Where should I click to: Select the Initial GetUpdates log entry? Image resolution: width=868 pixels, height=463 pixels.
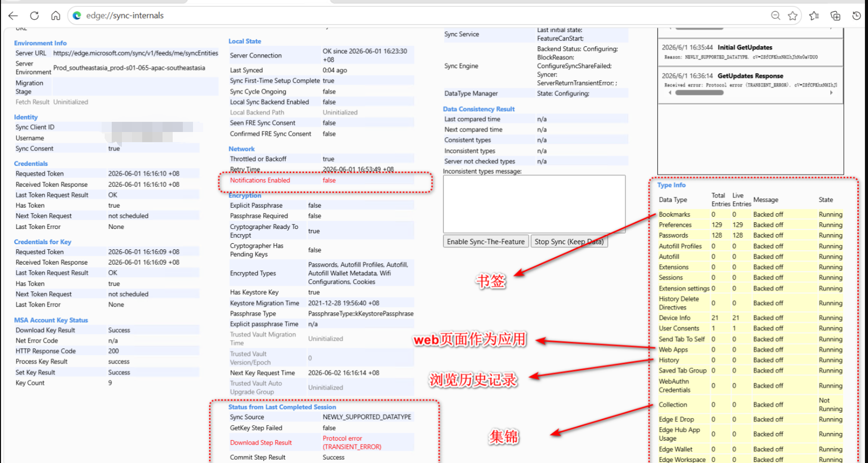tap(750, 52)
